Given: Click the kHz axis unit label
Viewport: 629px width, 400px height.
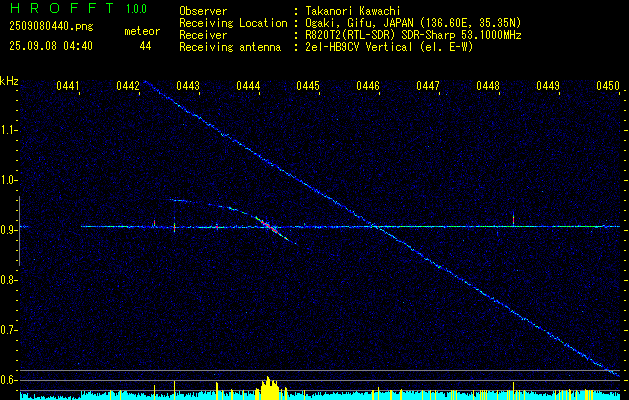Looking at the screenshot, I should click(9, 81).
